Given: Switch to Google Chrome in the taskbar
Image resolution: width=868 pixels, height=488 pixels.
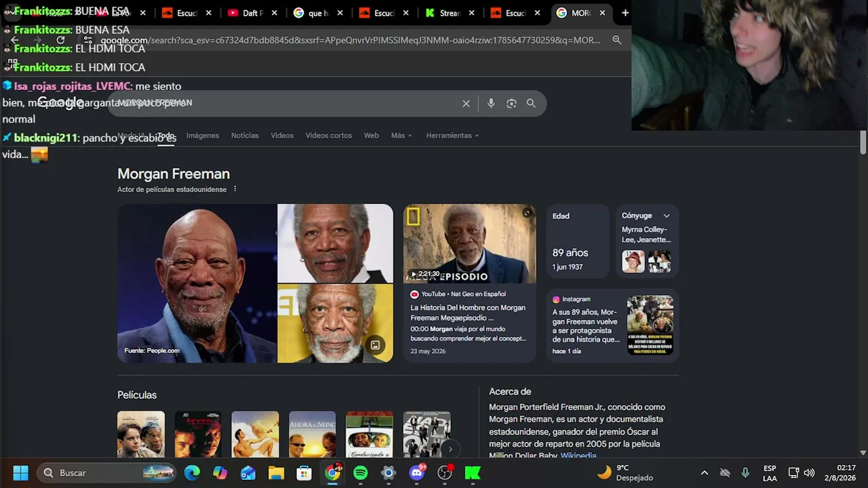Looking at the screenshot, I should [332, 472].
